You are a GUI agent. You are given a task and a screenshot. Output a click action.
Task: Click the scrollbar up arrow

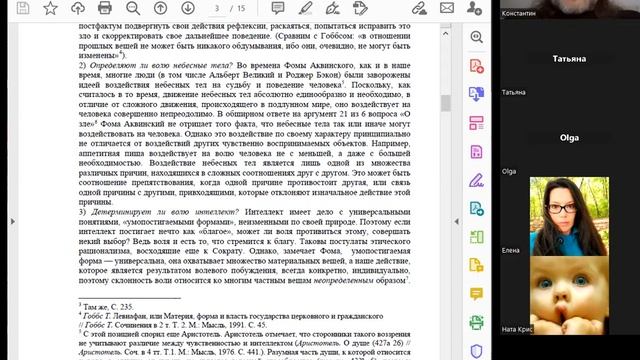[445, 34]
